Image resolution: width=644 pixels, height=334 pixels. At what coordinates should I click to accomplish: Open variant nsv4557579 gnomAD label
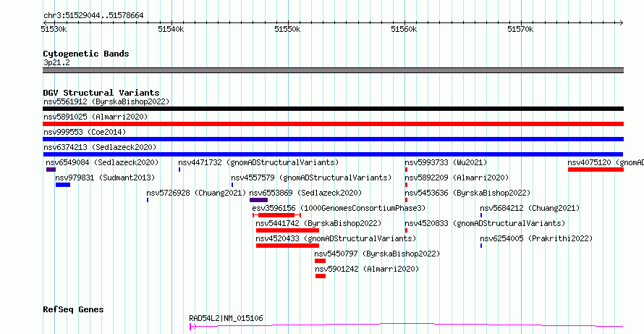pos(311,178)
